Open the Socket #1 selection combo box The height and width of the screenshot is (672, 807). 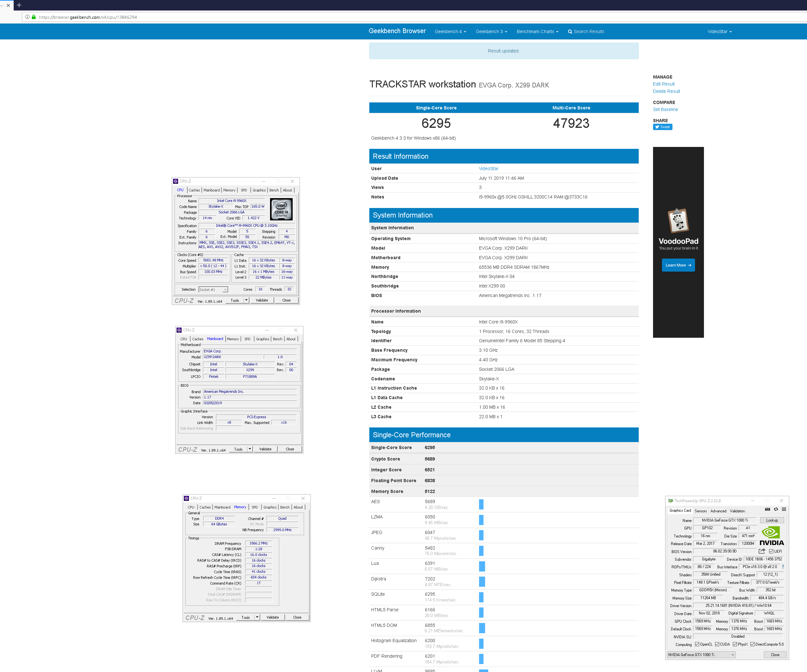point(213,290)
